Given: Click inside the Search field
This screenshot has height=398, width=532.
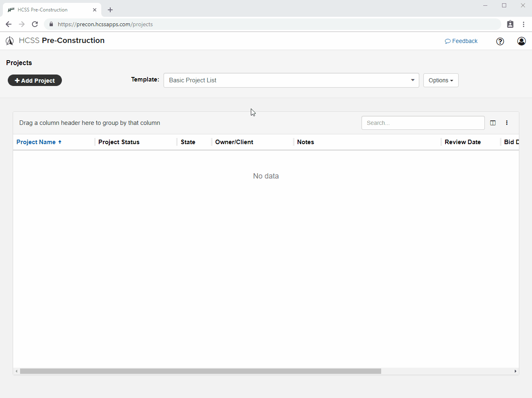Looking at the screenshot, I should pos(423,122).
